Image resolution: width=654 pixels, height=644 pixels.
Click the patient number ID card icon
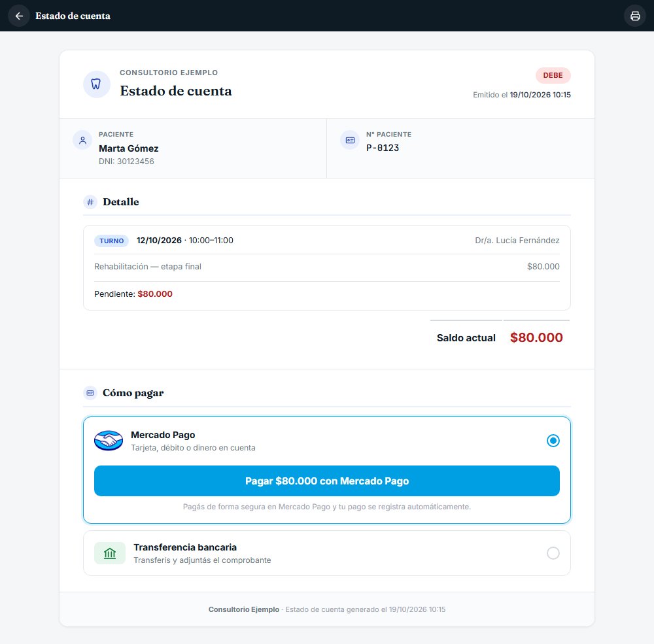coord(350,140)
